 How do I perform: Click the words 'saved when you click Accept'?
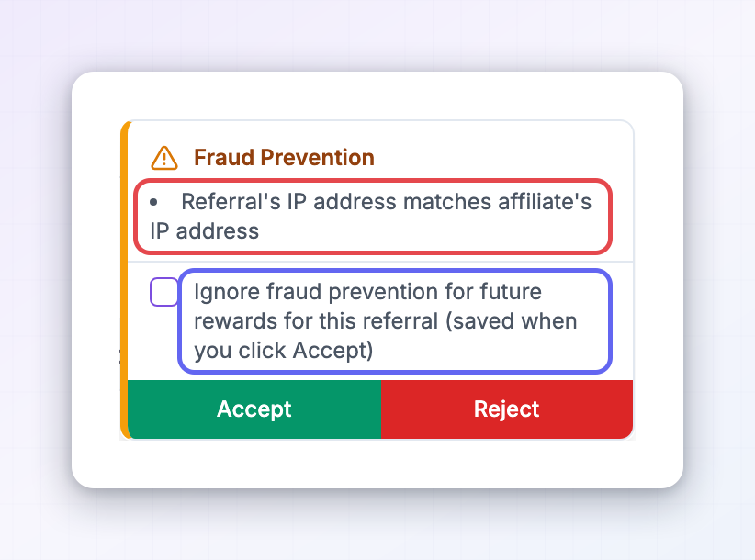coord(385,335)
